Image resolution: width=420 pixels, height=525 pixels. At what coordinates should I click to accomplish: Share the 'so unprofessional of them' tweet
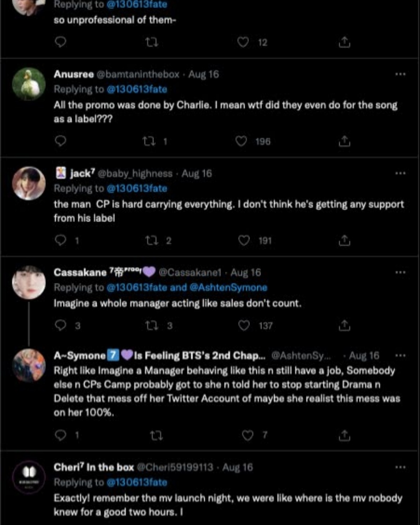point(344,43)
